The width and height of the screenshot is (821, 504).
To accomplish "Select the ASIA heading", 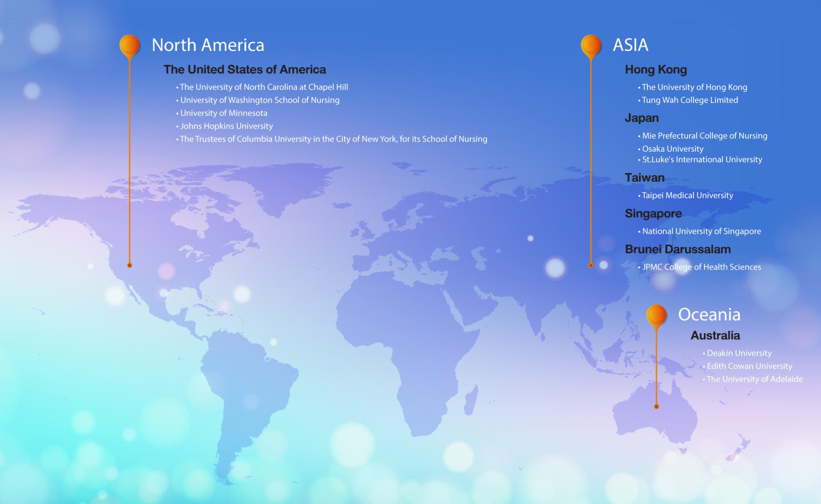I will 631,45.
